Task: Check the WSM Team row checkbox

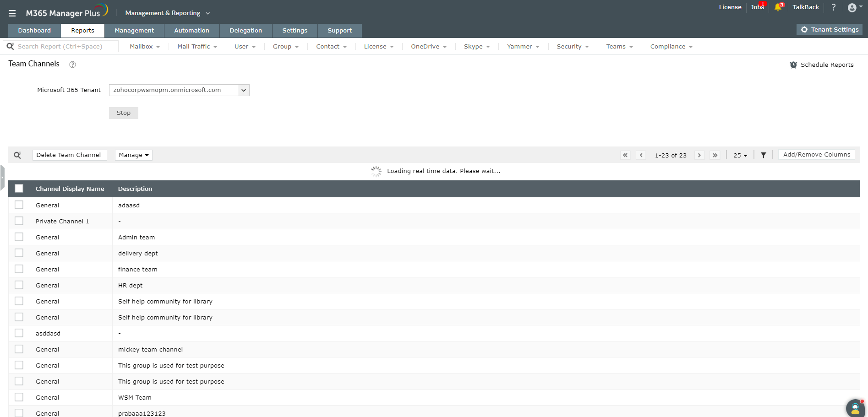Action: [x=19, y=397]
